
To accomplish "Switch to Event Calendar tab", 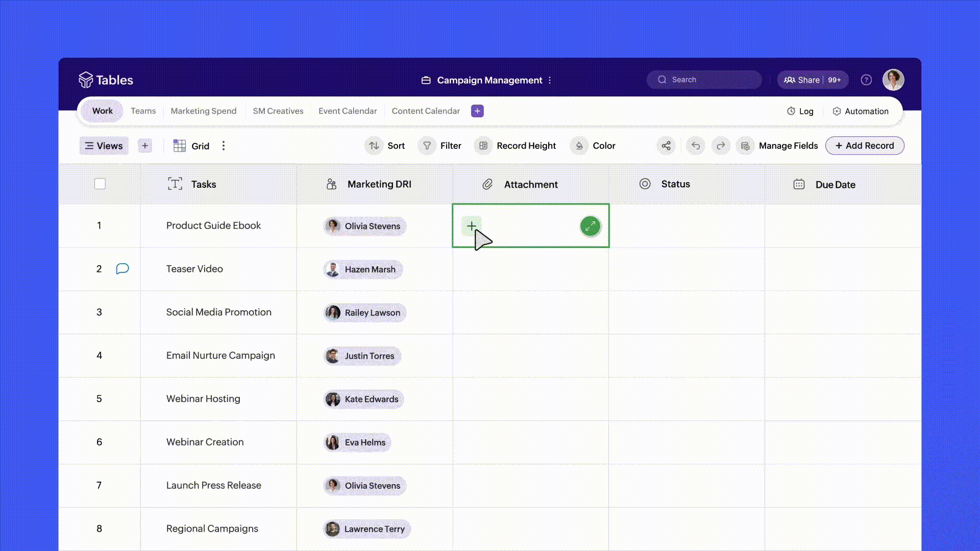I will coord(347,111).
